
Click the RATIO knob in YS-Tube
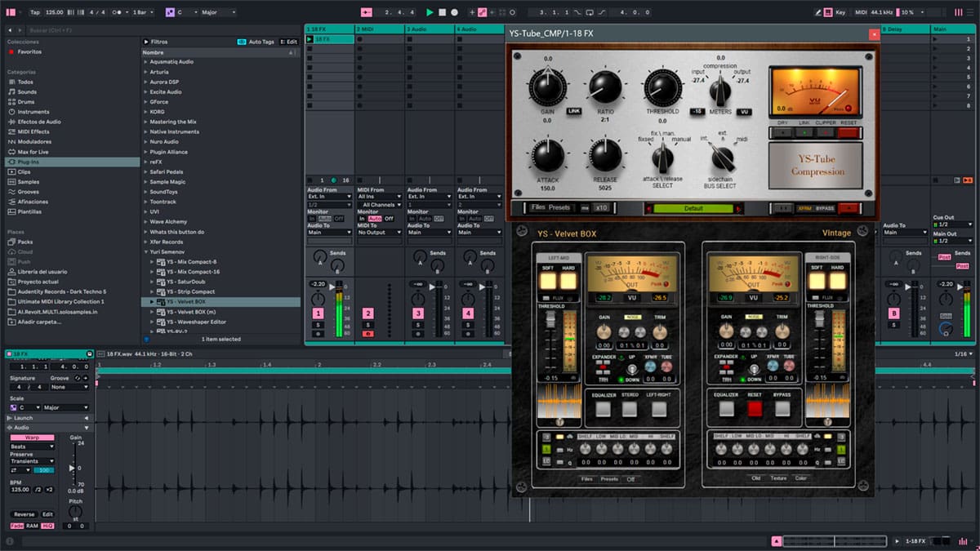pos(605,87)
